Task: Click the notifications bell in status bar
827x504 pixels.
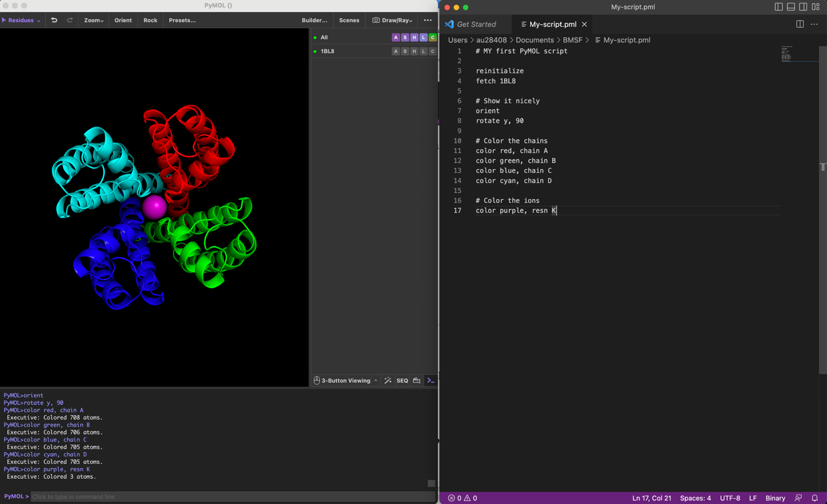Action: point(814,498)
